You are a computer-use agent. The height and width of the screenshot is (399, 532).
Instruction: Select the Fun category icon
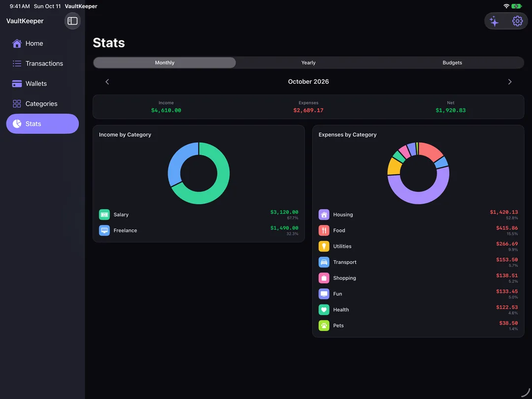click(324, 294)
